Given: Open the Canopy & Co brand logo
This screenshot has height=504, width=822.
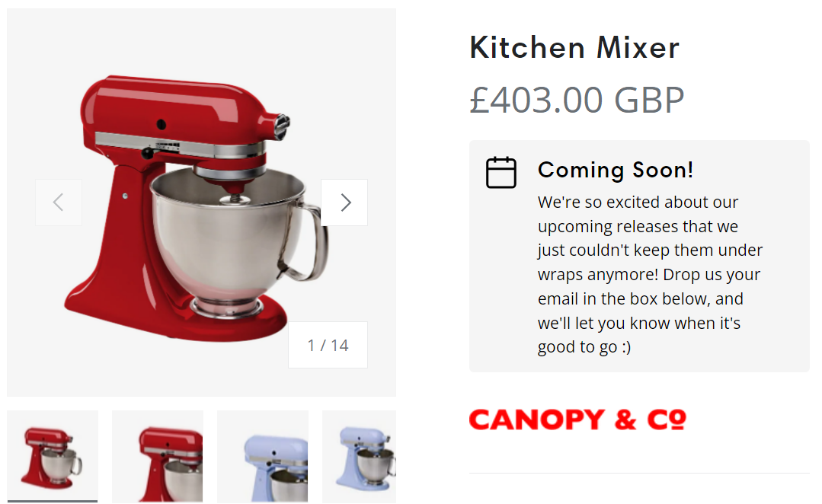Looking at the screenshot, I should click(577, 419).
